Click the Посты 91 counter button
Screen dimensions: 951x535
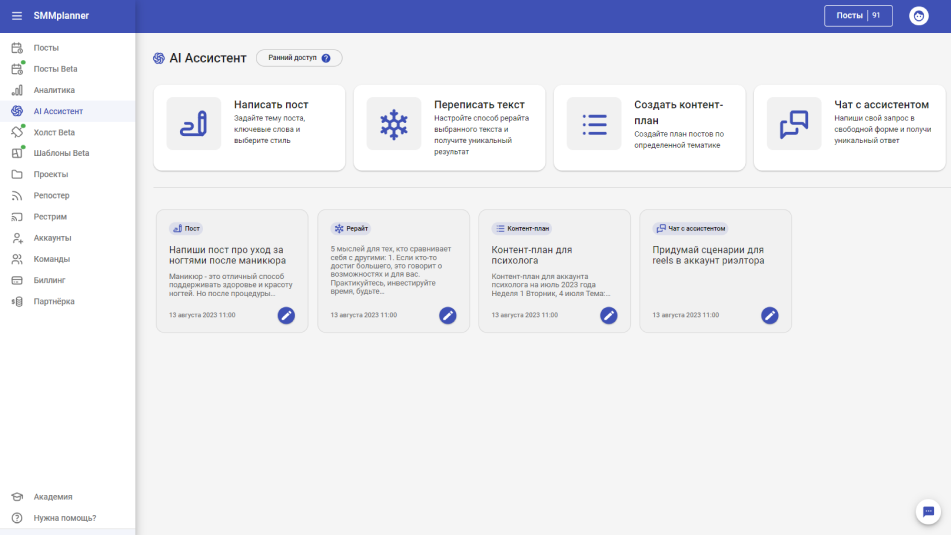tap(857, 16)
